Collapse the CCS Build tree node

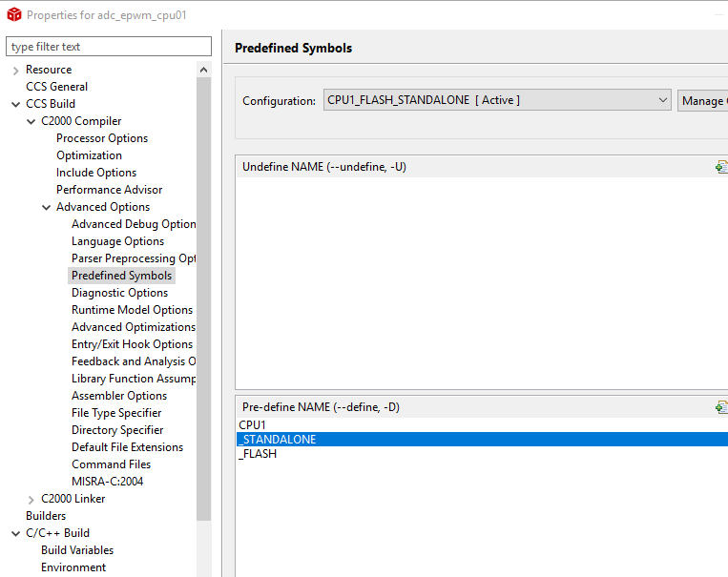coord(16,105)
